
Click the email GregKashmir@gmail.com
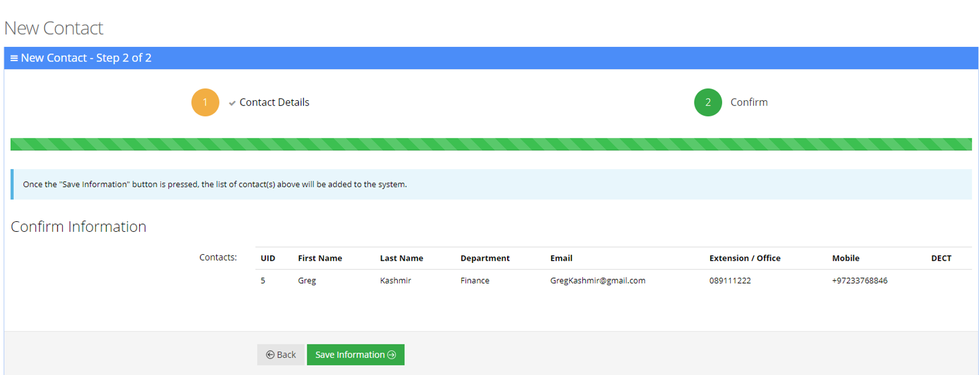tap(598, 281)
